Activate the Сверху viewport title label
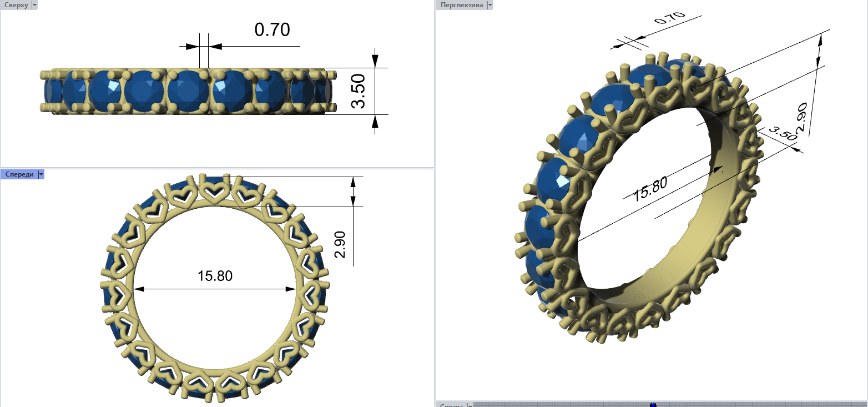868x407 pixels. tap(15, 5)
